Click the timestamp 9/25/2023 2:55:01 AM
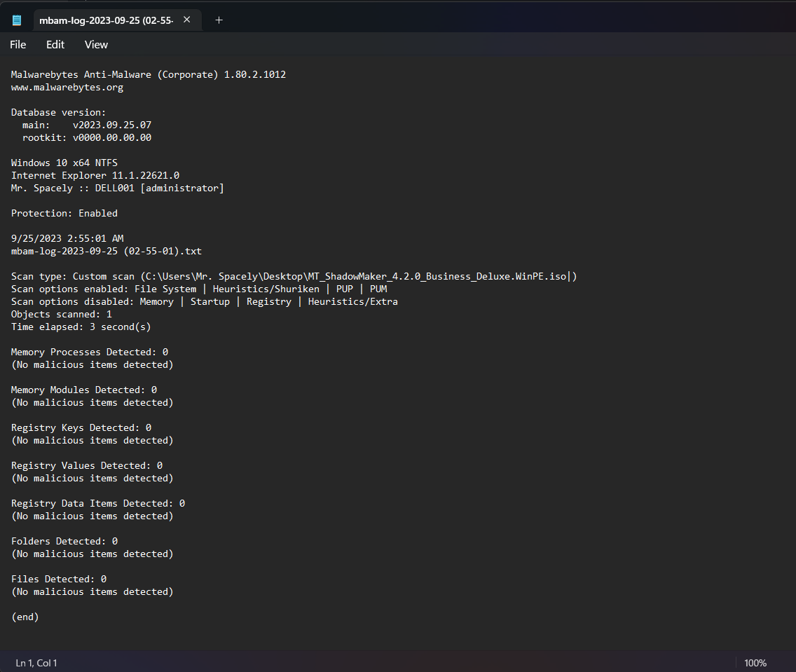The height and width of the screenshot is (672, 796). coord(67,238)
